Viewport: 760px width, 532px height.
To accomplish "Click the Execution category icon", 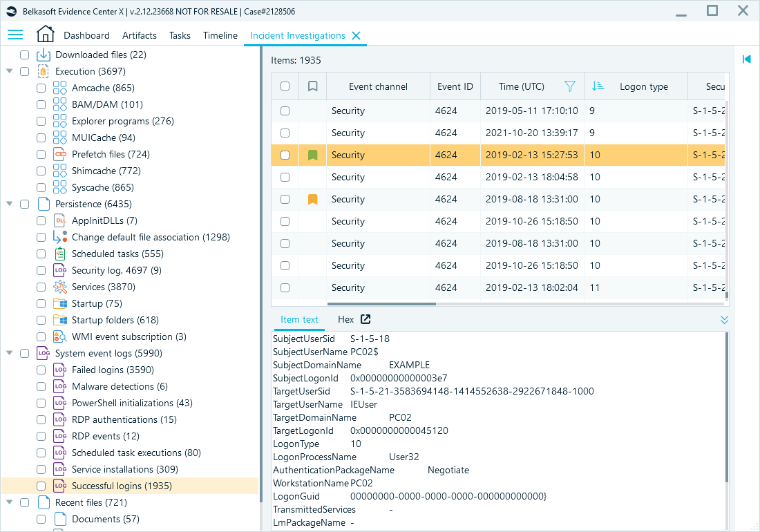I will (x=44, y=71).
